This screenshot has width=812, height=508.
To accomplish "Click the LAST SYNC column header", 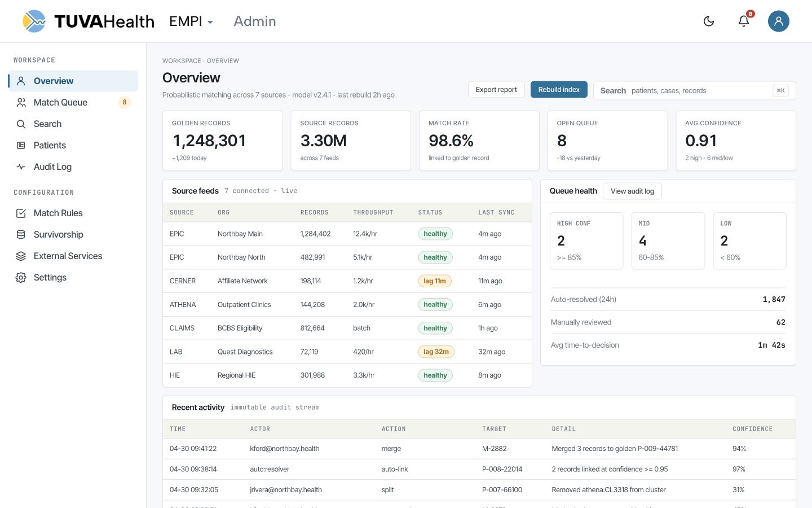I will (x=496, y=213).
